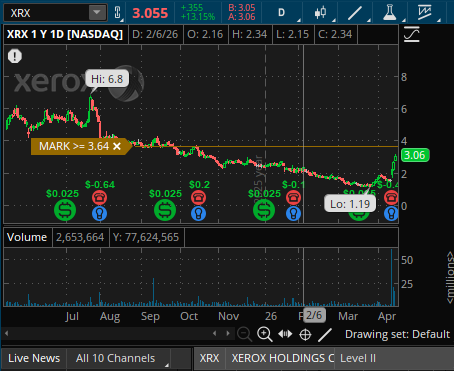Open the All 10 Channels dropdown
Viewport: 454px width, 371px height.
tap(119, 358)
